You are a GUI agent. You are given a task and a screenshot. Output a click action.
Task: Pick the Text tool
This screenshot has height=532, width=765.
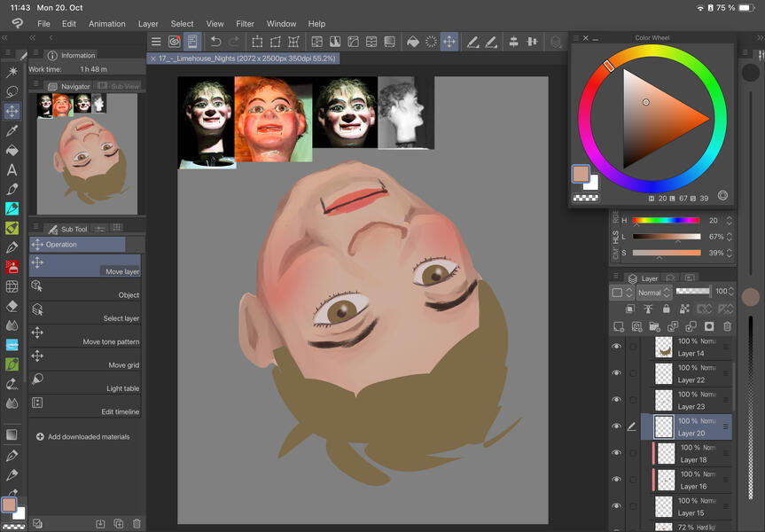point(12,169)
